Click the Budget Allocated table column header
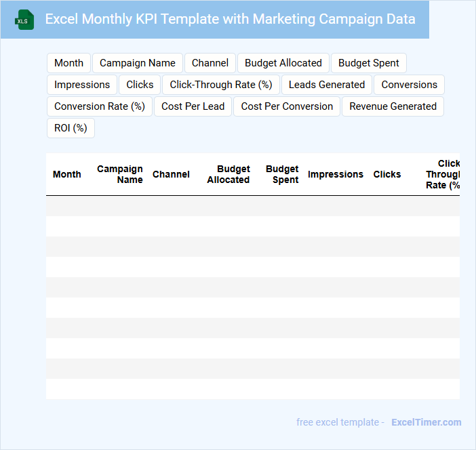The image size is (476, 450). pos(229,174)
